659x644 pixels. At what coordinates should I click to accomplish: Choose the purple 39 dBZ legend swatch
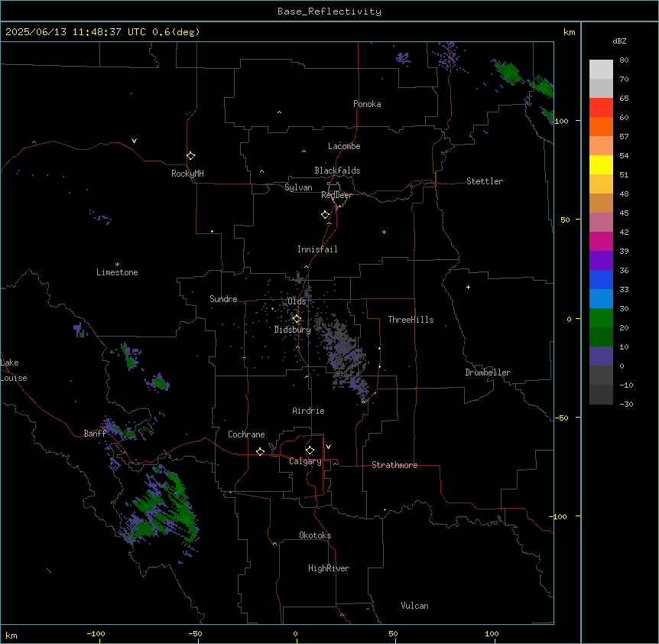[601, 261]
